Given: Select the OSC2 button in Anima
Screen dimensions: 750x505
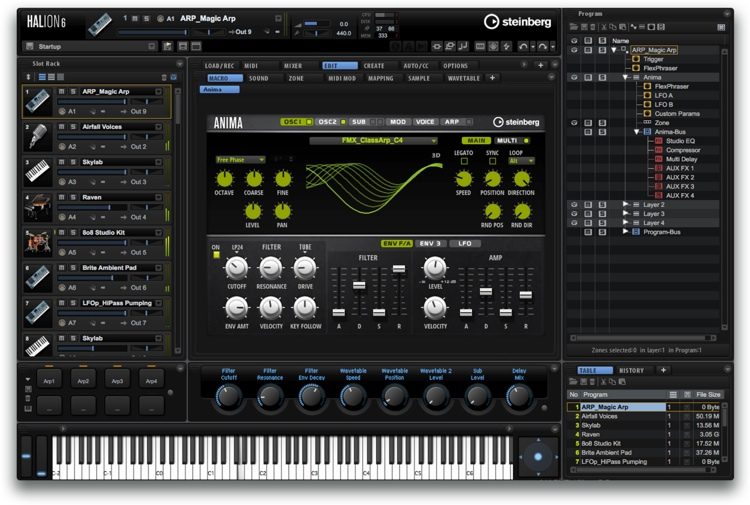Looking at the screenshot, I should click(327, 121).
